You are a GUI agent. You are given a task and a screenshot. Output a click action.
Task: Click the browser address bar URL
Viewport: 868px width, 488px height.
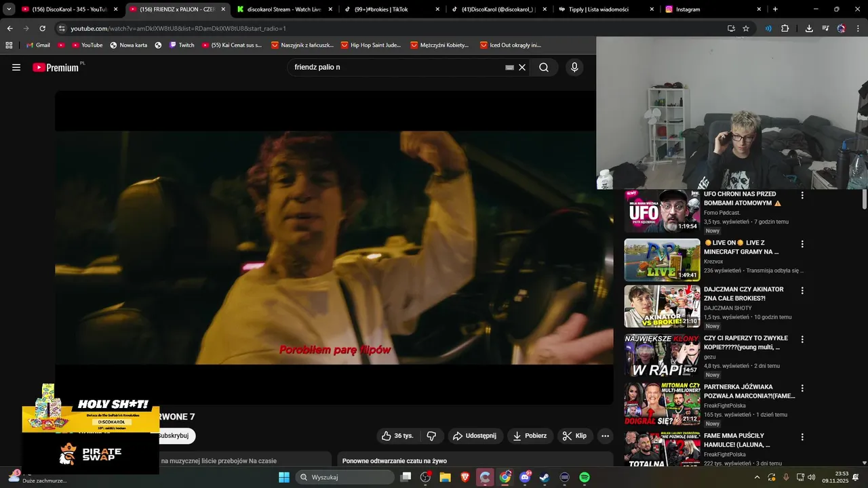tap(178, 28)
